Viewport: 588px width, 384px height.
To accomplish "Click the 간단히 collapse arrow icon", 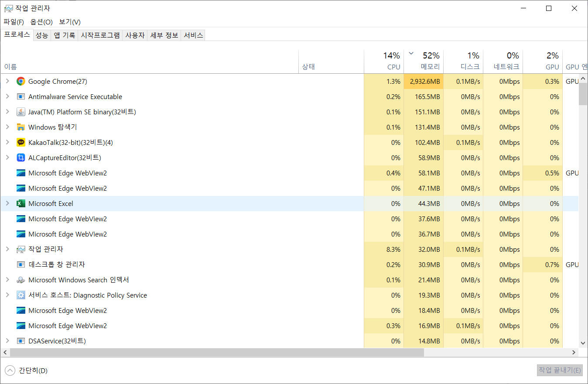I will [x=10, y=370].
